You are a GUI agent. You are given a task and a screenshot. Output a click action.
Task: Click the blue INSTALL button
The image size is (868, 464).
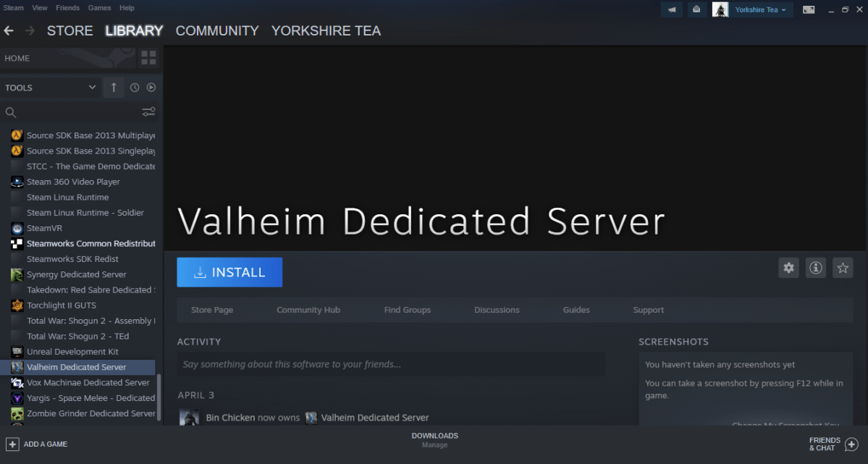point(229,272)
